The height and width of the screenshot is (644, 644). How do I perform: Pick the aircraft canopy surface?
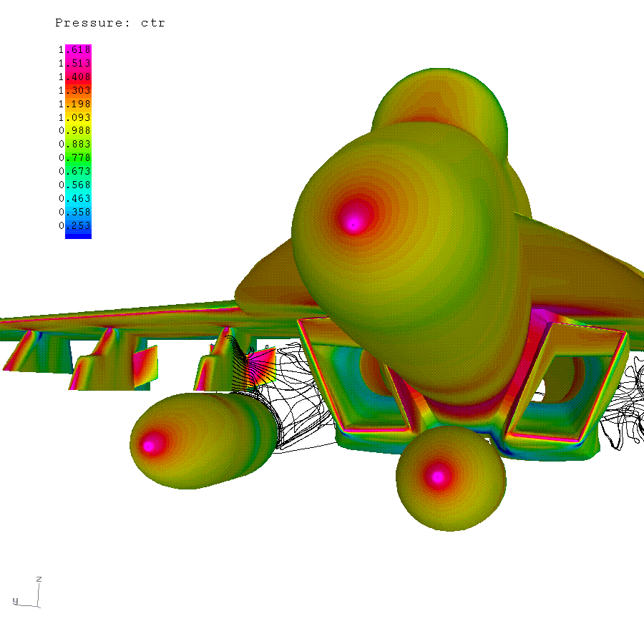[439, 101]
